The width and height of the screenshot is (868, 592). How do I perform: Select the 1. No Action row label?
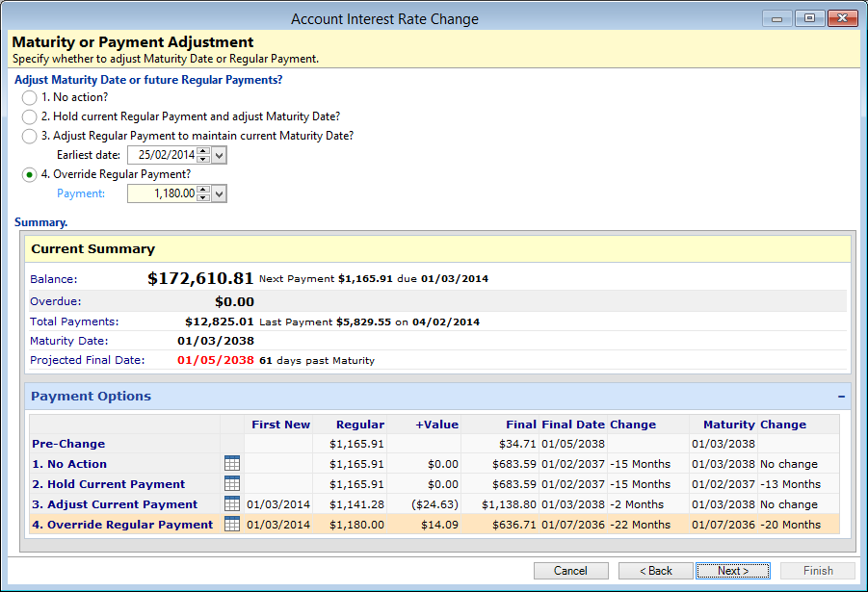pyautogui.click(x=69, y=464)
